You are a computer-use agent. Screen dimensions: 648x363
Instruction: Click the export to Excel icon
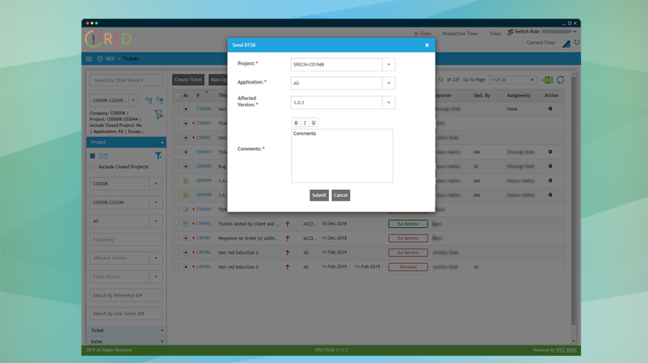coord(547,80)
